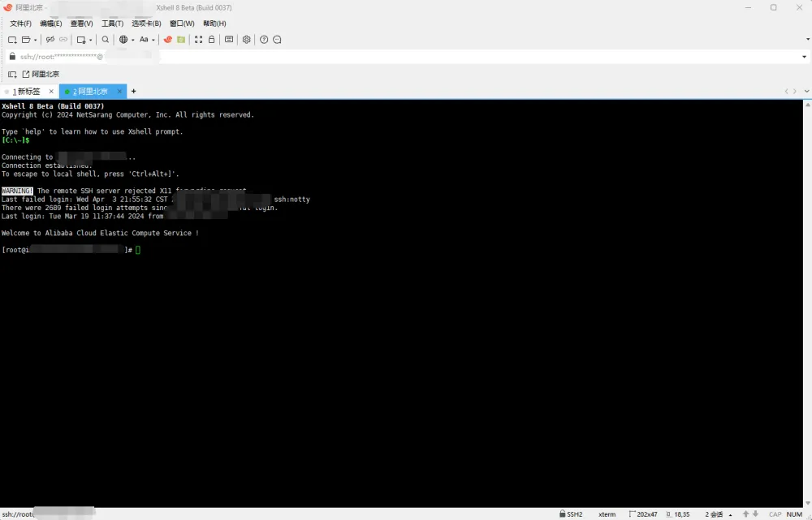The width and height of the screenshot is (812, 520).
Task: Toggle CAP indicator in the status bar
Action: click(x=775, y=514)
